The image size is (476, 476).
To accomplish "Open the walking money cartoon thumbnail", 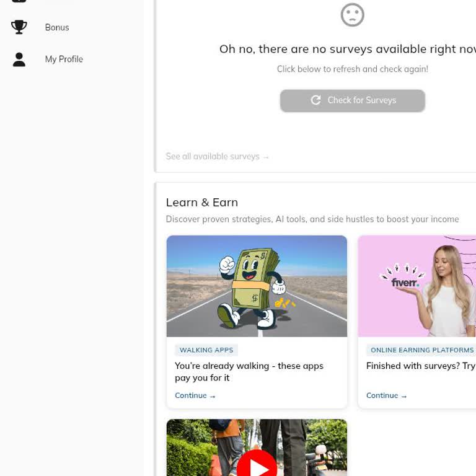I will (x=257, y=286).
